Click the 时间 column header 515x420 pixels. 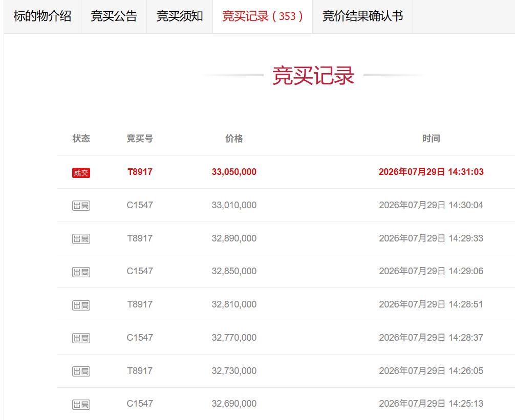(x=431, y=139)
